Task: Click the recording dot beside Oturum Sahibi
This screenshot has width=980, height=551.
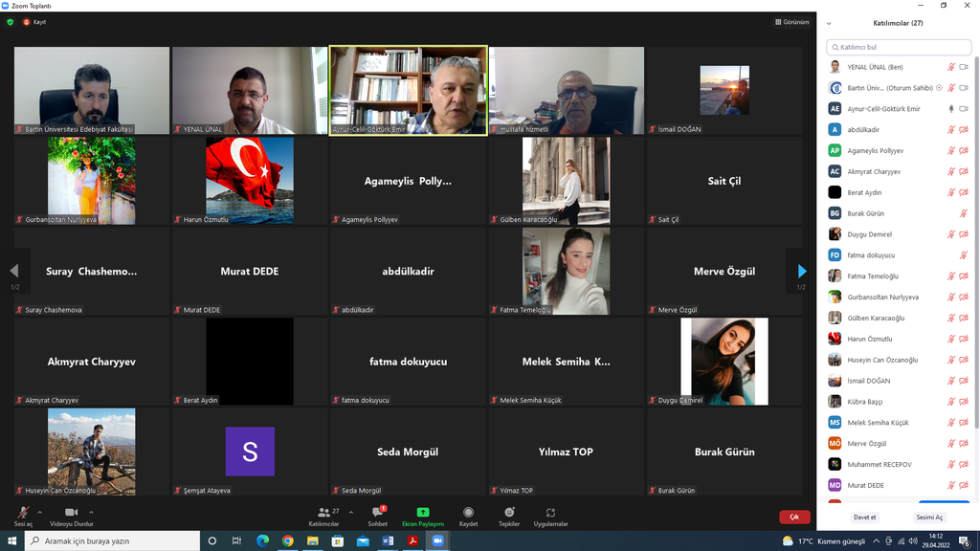Action: (x=939, y=88)
